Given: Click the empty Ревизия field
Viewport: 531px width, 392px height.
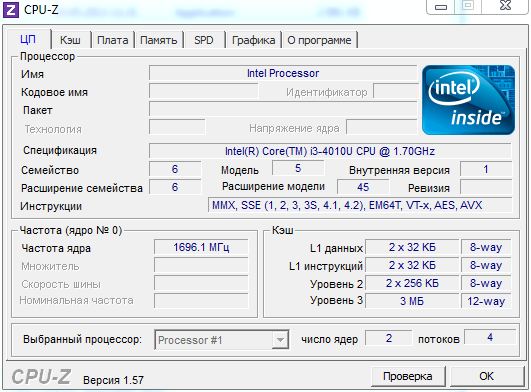Looking at the screenshot, I should coord(486,187).
